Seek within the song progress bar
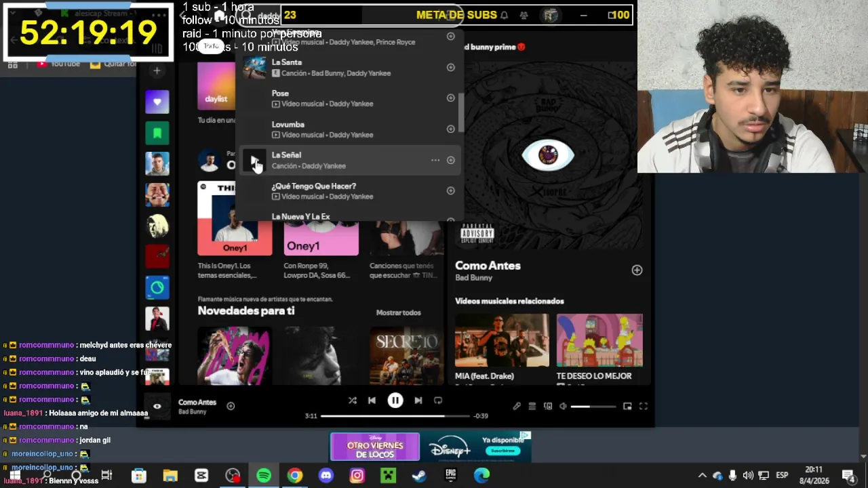Image resolution: width=868 pixels, height=488 pixels. pyautogui.click(x=395, y=415)
